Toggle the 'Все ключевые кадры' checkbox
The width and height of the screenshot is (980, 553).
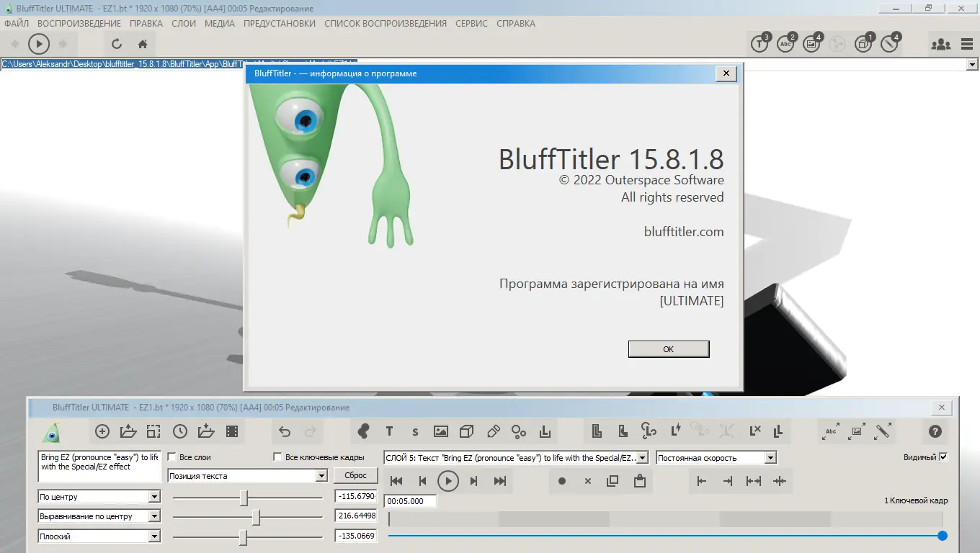pos(278,457)
